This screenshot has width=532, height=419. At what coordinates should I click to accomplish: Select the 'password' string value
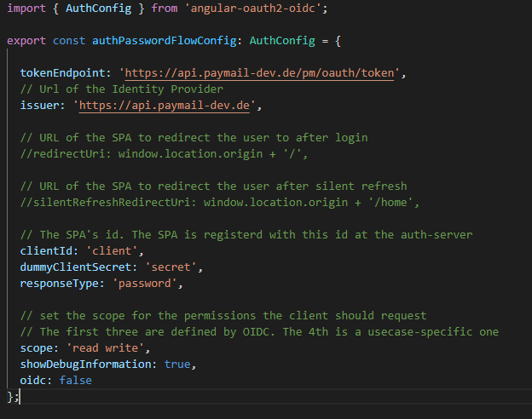[x=145, y=284]
